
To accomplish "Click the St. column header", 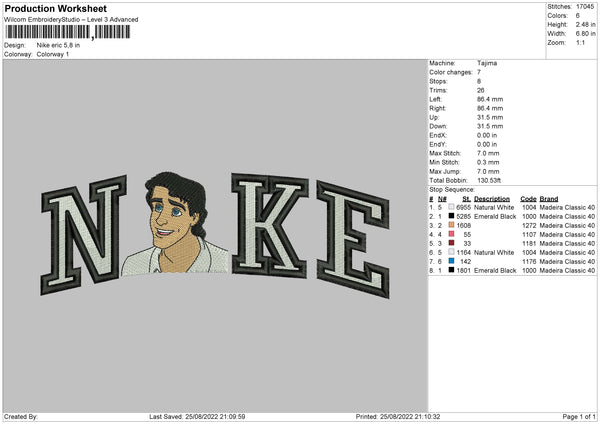I will click(466, 199).
